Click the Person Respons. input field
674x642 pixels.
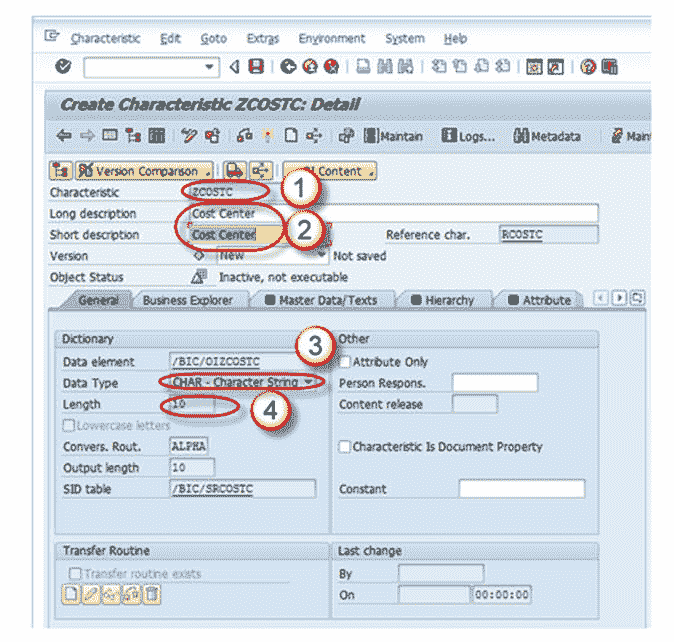pyautogui.click(x=495, y=383)
